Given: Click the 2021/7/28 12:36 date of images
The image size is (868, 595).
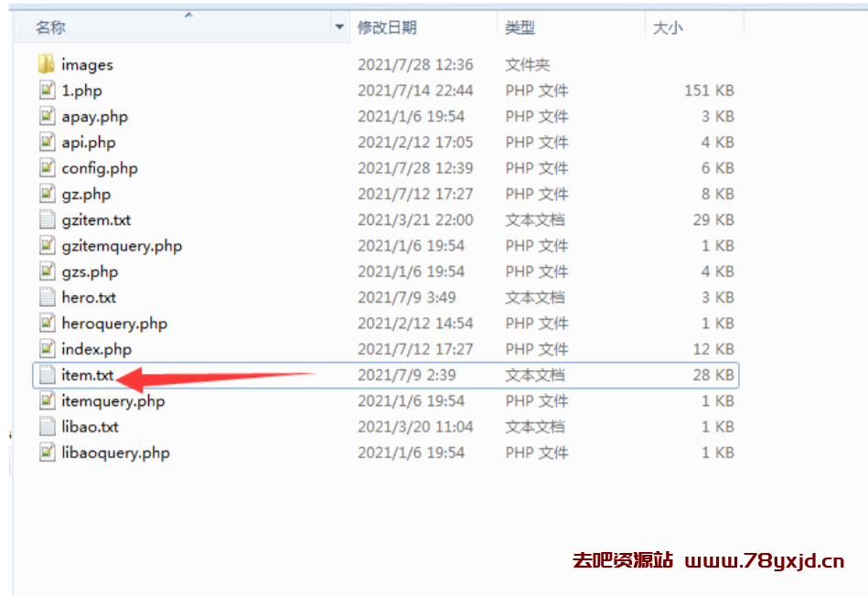Looking at the screenshot, I should 416,65.
